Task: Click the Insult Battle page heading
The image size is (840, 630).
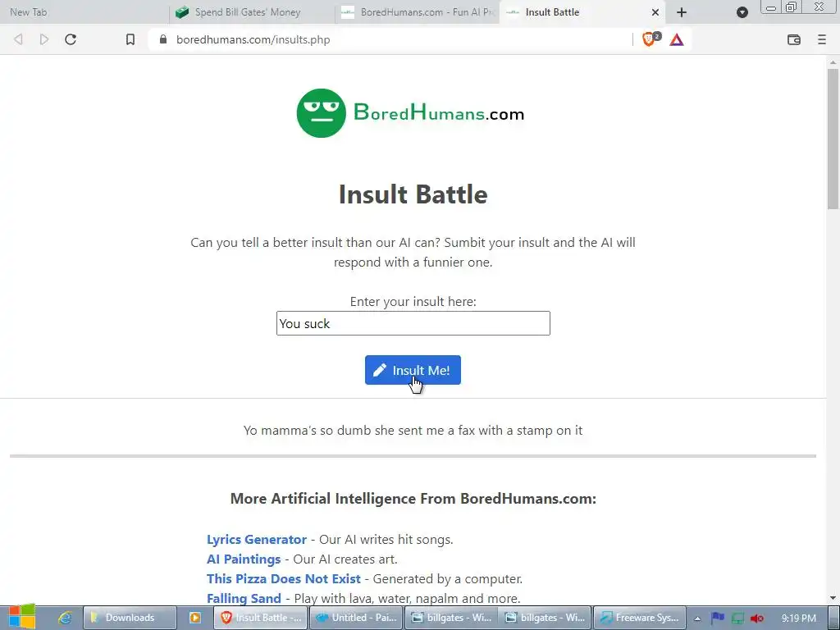Action: click(x=413, y=194)
